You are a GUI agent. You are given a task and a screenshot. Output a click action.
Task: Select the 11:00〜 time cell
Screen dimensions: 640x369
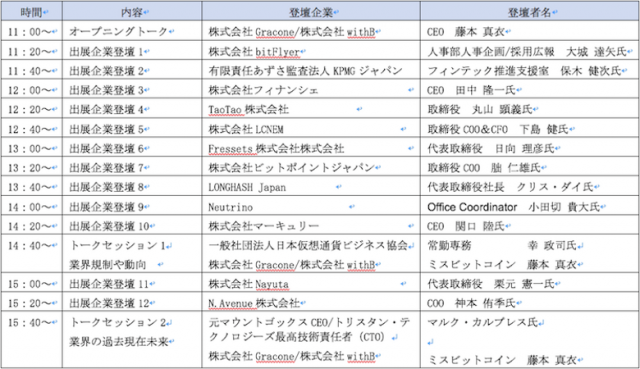click(32, 31)
